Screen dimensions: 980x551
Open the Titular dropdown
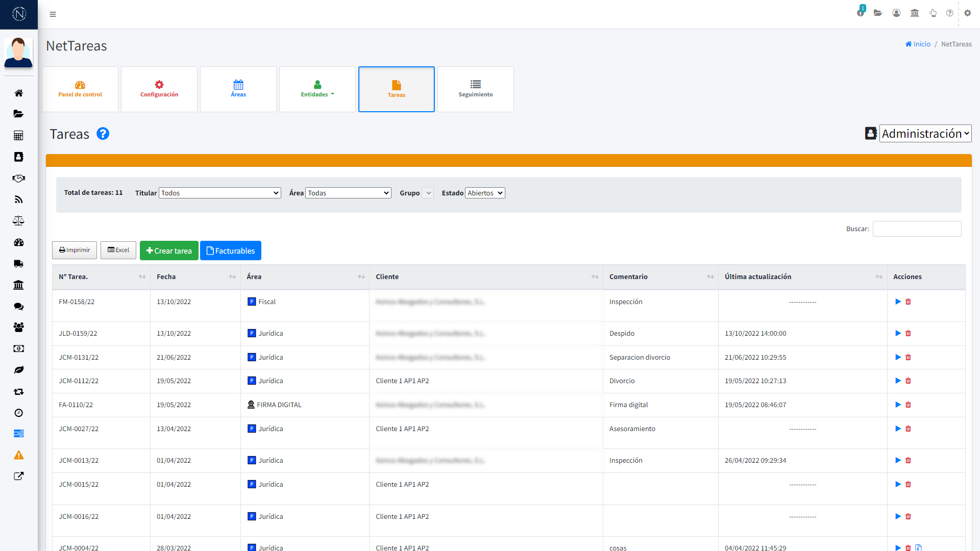[219, 193]
